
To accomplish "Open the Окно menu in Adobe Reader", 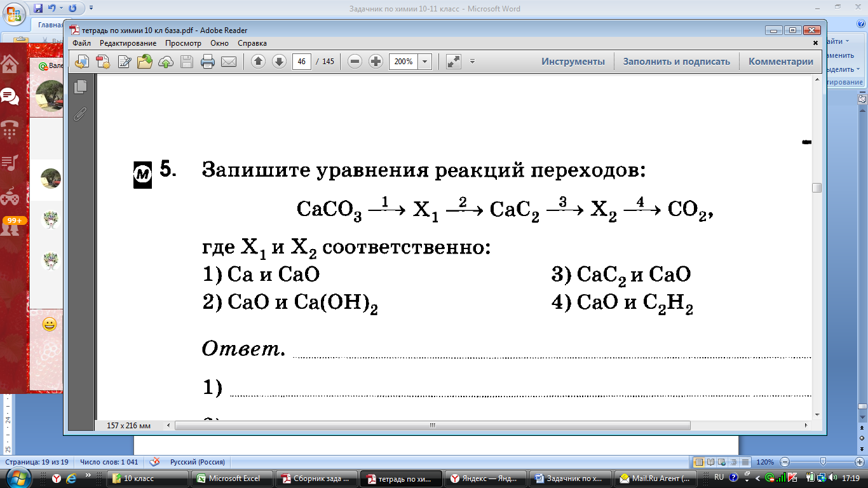I will click(x=219, y=43).
